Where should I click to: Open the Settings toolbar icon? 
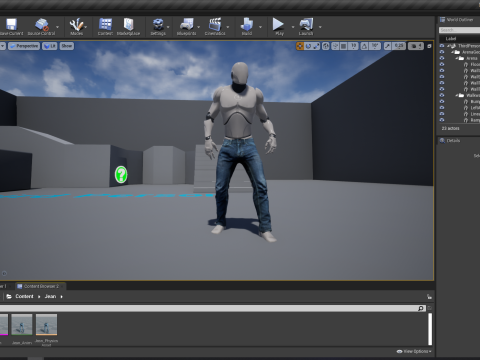pyautogui.click(x=158, y=27)
